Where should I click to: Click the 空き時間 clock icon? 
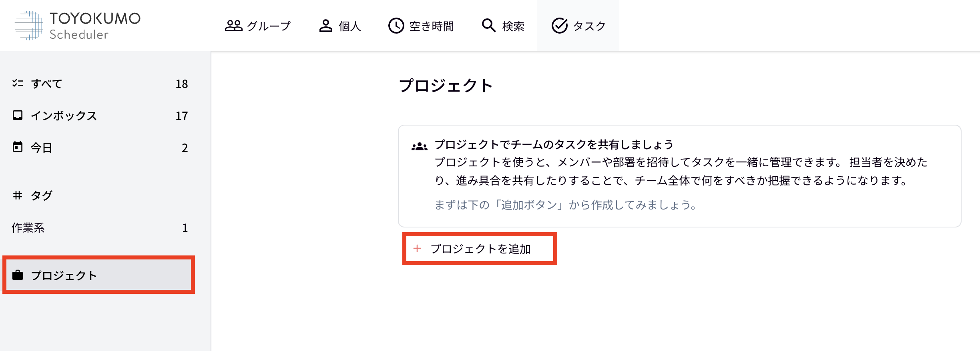point(396,25)
